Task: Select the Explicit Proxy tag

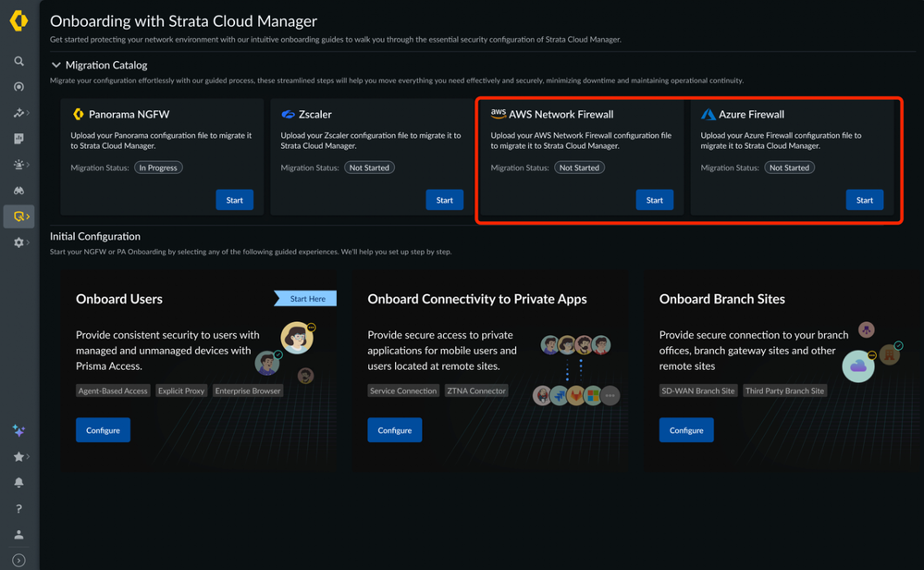Action: point(181,390)
